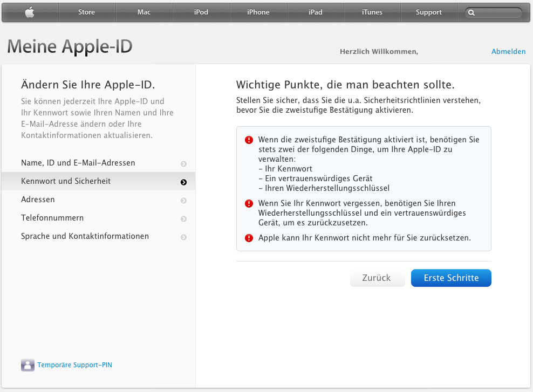Go to the iPod navigation tab

coord(201,12)
